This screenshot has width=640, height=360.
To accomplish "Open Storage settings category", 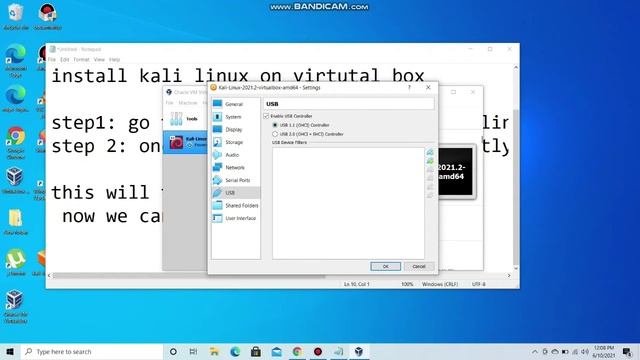I will click(x=235, y=142).
